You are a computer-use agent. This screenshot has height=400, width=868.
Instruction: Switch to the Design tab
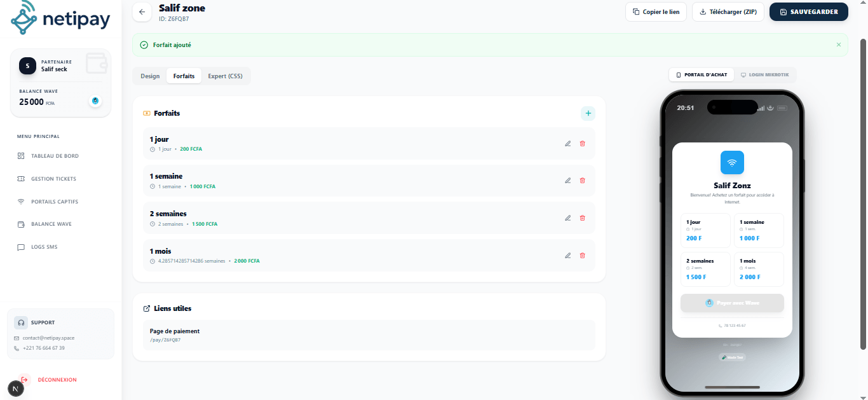pyautogui.click(x=149, y=76)
